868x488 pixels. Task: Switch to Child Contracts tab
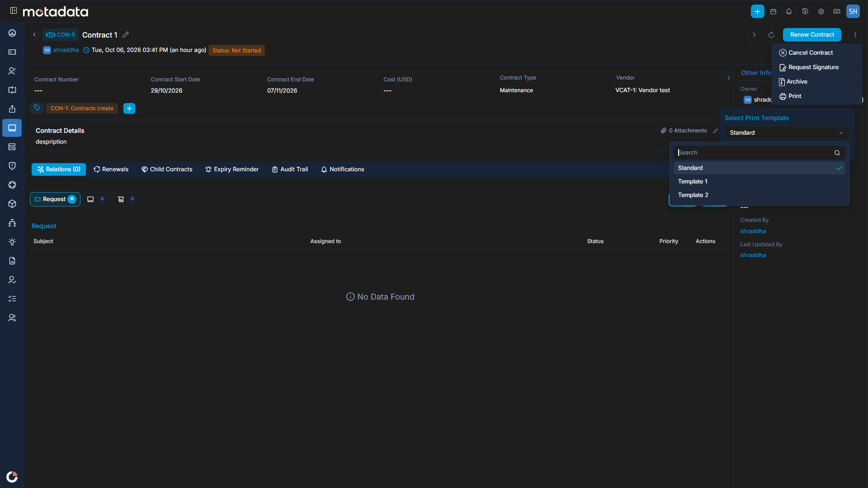point(167,169)
